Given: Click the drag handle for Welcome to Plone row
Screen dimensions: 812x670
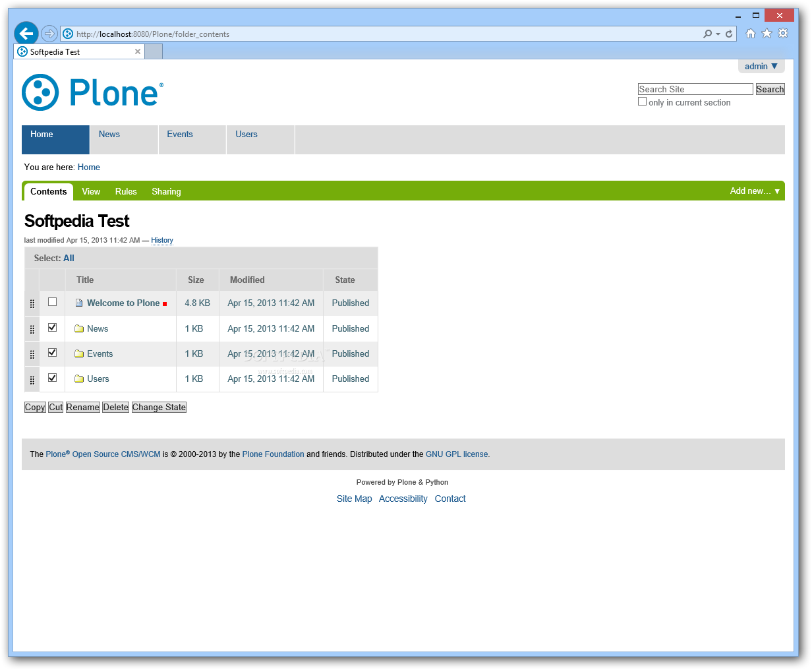Looking at the screenshot, I should tap(32, 304).
